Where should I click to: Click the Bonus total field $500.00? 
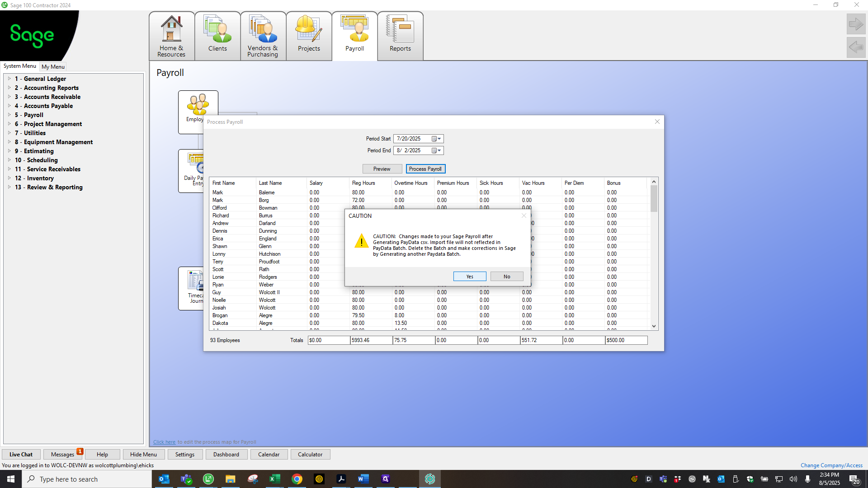tap(626, 340)
